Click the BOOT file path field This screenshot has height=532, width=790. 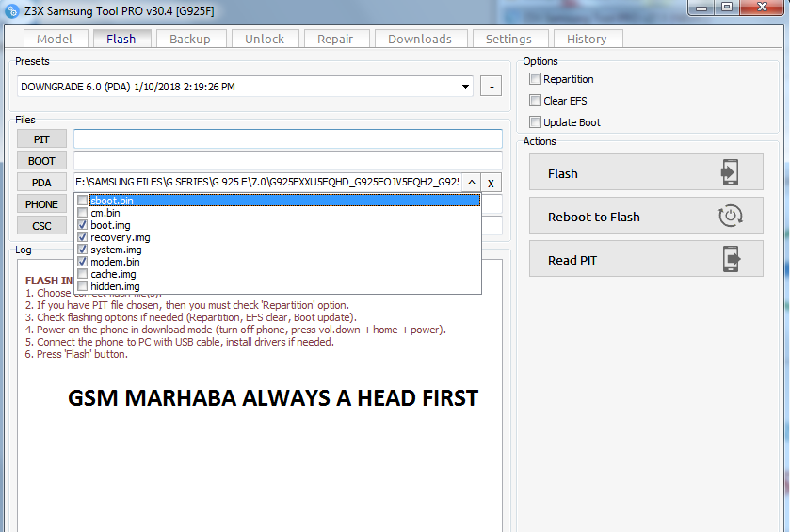point(288,161)
